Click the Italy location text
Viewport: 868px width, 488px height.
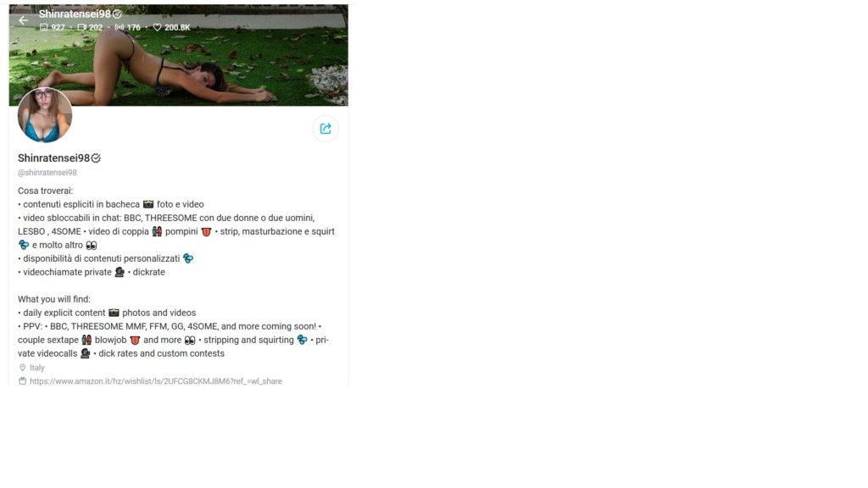point(37,368)
